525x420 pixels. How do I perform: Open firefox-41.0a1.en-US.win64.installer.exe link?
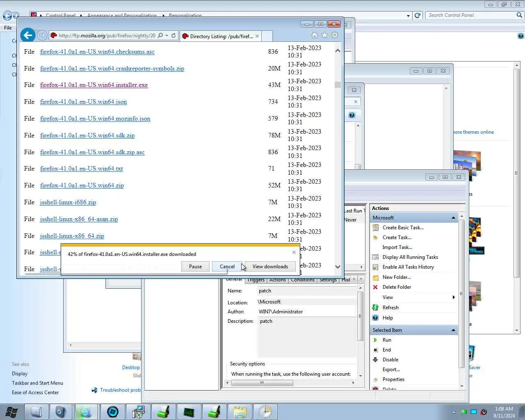point(94,85)
